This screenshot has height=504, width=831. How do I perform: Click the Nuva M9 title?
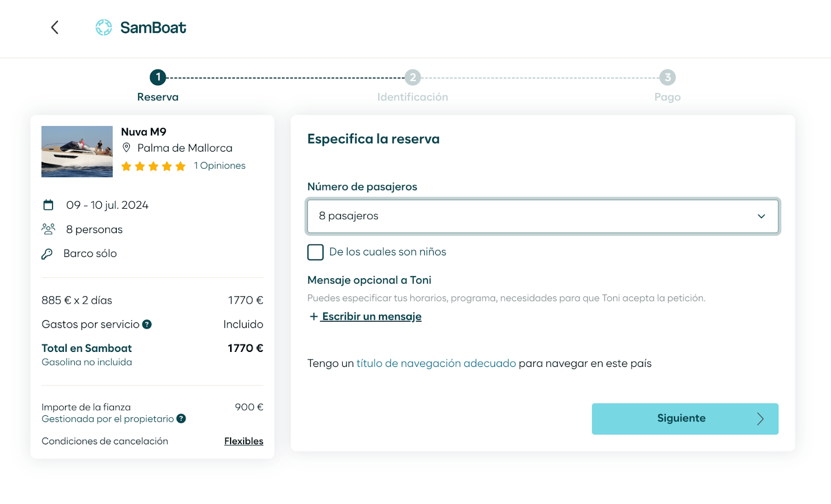[x=144, y=132]
